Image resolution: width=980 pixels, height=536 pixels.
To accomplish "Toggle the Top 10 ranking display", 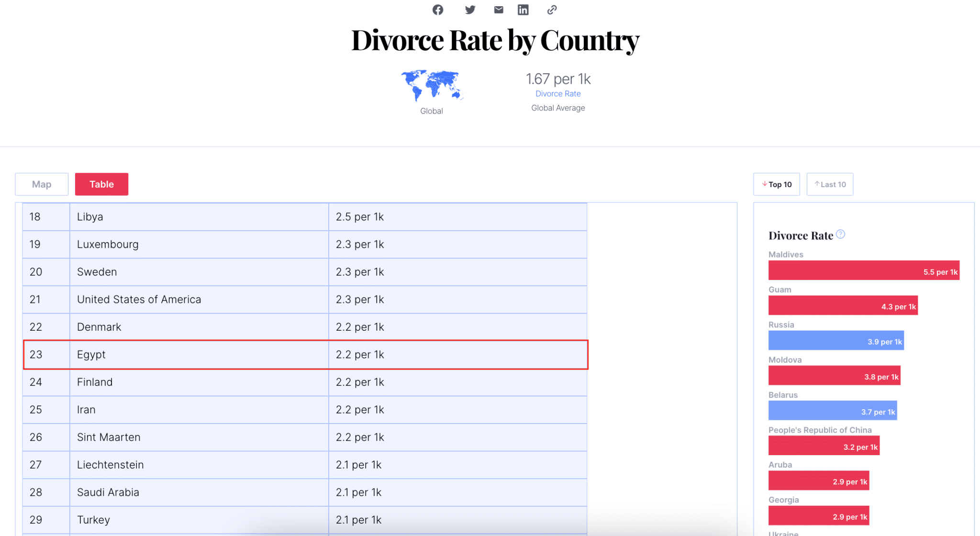I will pos(776,184).
